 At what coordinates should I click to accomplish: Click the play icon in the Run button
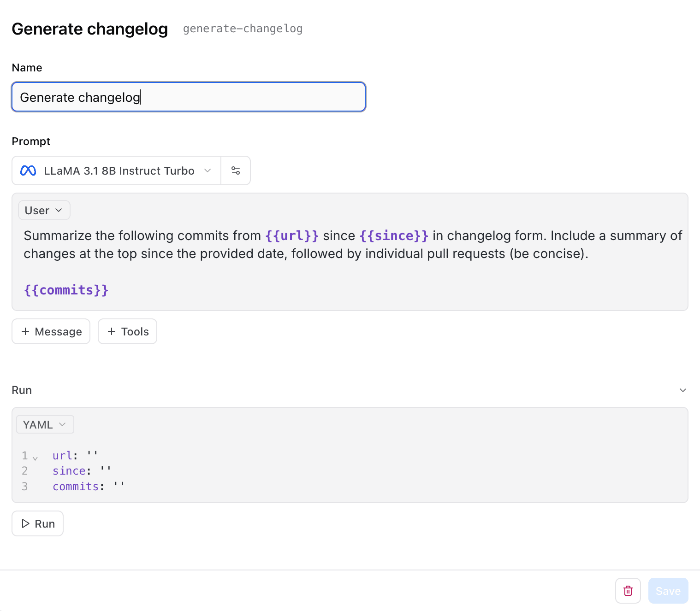[x=26, y=523]
